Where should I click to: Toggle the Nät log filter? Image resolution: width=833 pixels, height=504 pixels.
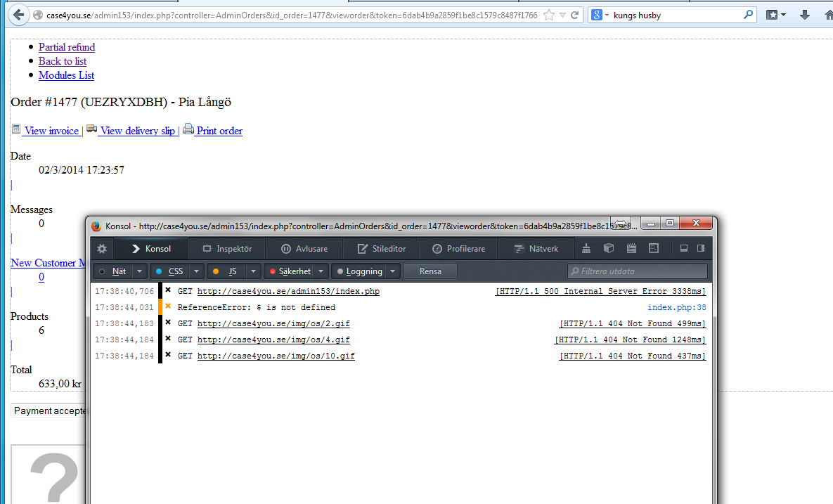coord(112,271)
